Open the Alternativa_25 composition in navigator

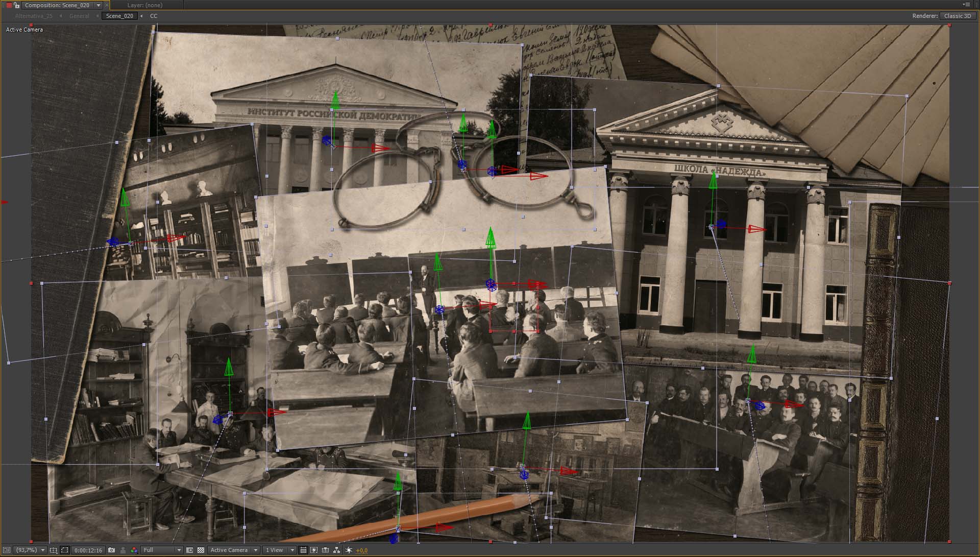pyautogui.click(x=34, y=16)
